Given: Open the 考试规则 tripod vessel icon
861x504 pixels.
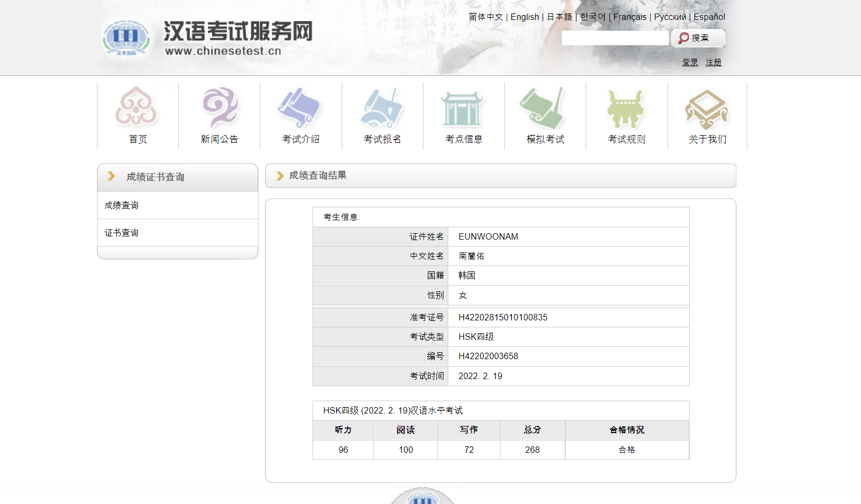Looking at the screenshot, I should coord(626,109).
